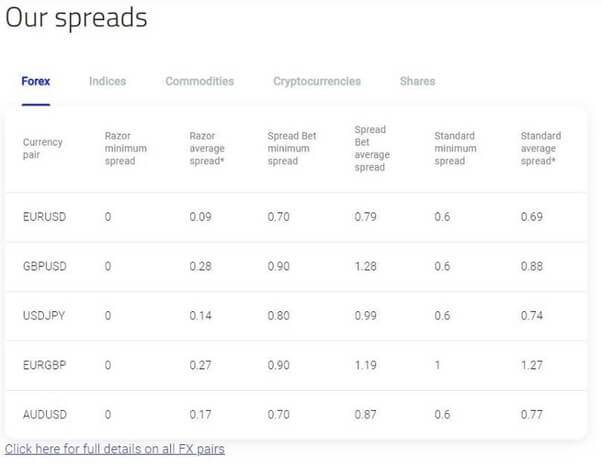
Task: Open the Cryptocurrencies tab
Action: (x=317, y=81)
